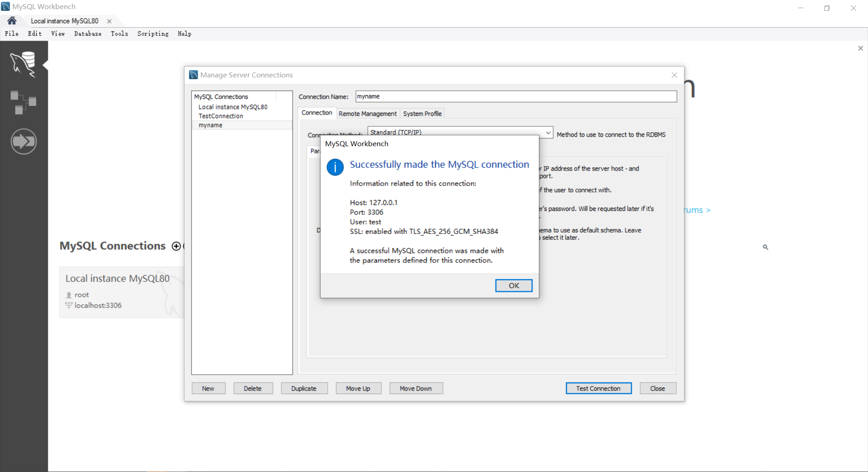Open the File menu

coord(12,33)
